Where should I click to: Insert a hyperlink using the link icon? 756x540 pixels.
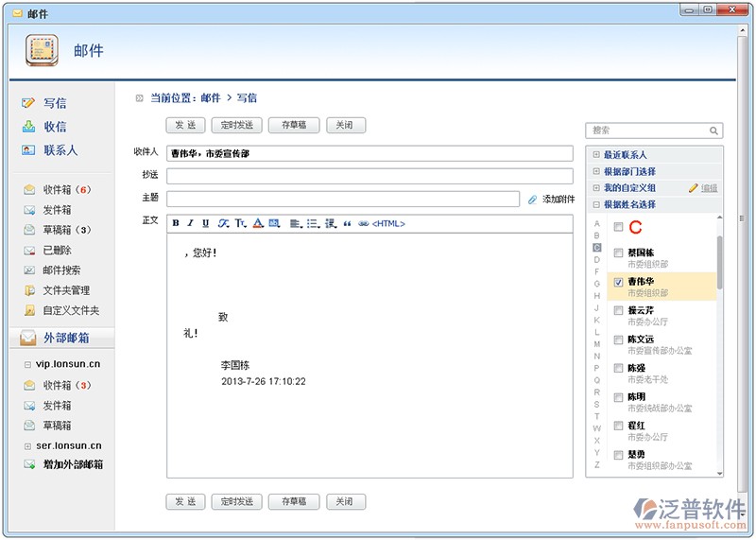363,224
